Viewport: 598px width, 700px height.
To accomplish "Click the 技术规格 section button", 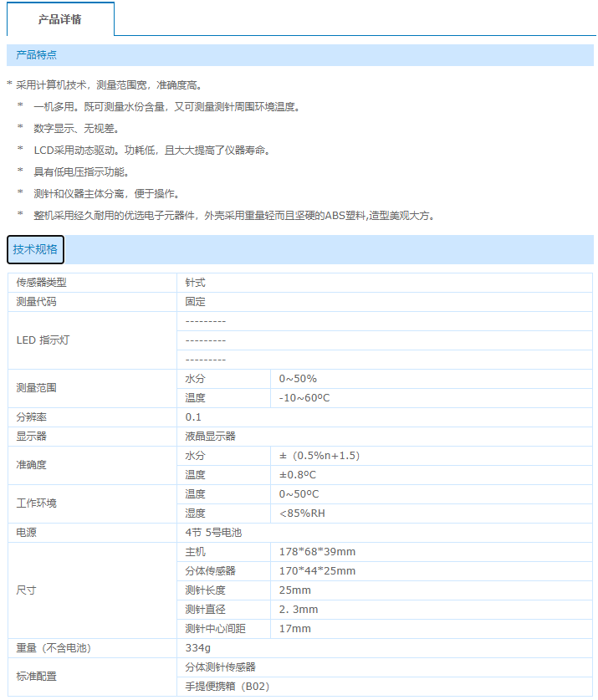I will tap(35, 249).
